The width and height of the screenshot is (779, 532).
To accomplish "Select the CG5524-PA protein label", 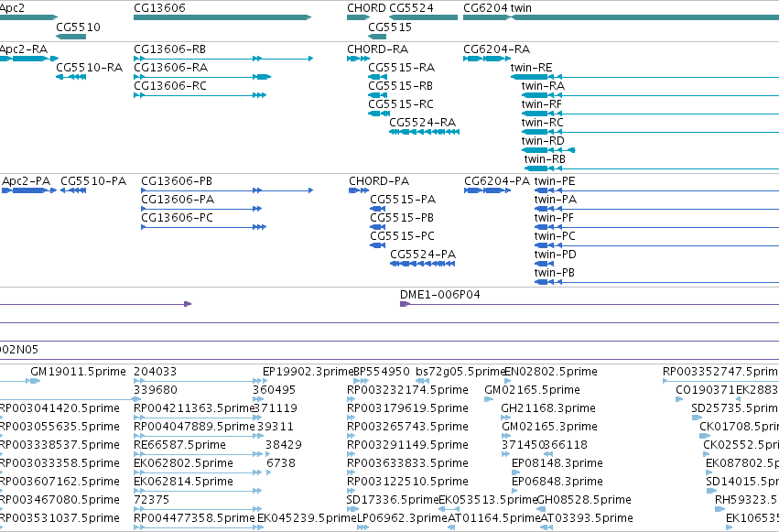I will coord(423,255).
